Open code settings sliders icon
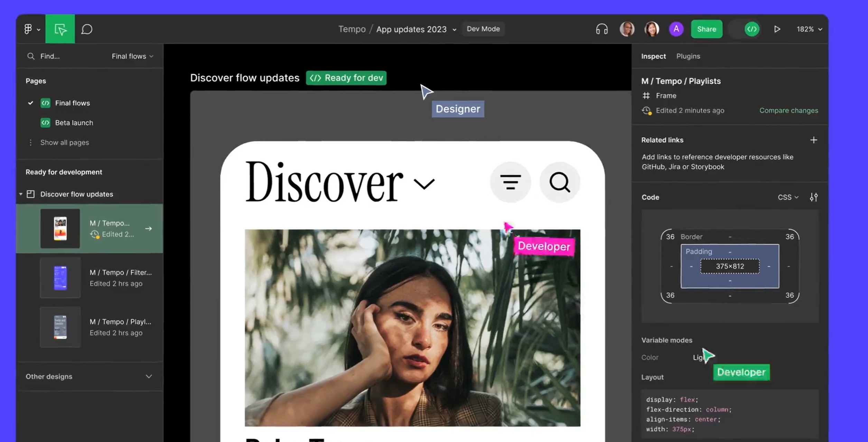 (814, 197)
